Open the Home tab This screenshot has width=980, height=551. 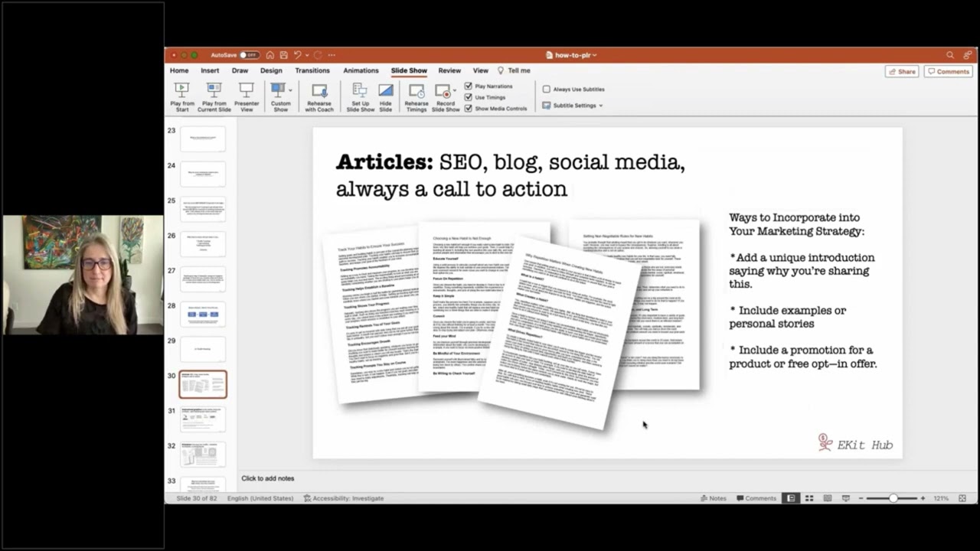[x=179, y=70]
